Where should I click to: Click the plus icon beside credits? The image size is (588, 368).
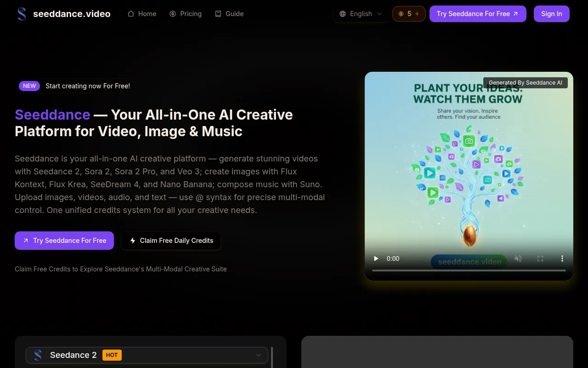click(x=417, y=14)
